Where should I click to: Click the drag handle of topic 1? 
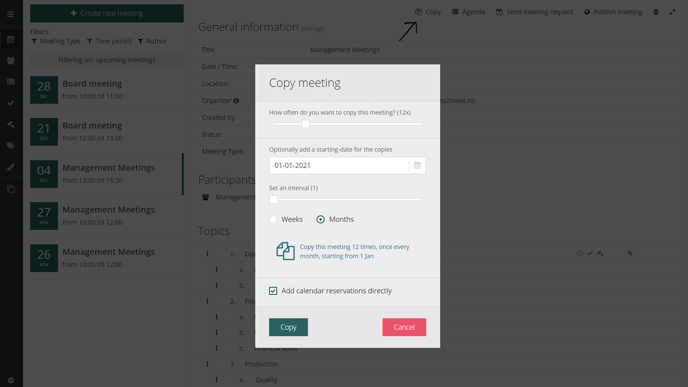(207, 254)
